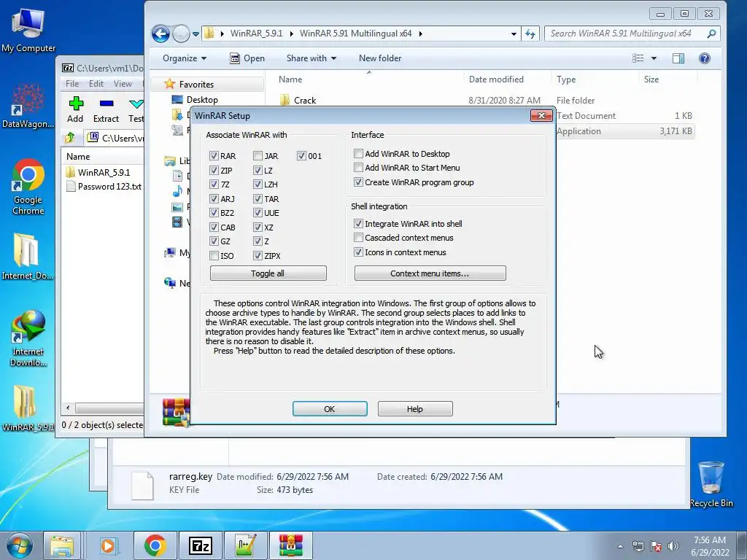Open WinRAR_5.9.1 archive on desktop
Viewport: 747px width, 560px height.
(x=27, y=408)
